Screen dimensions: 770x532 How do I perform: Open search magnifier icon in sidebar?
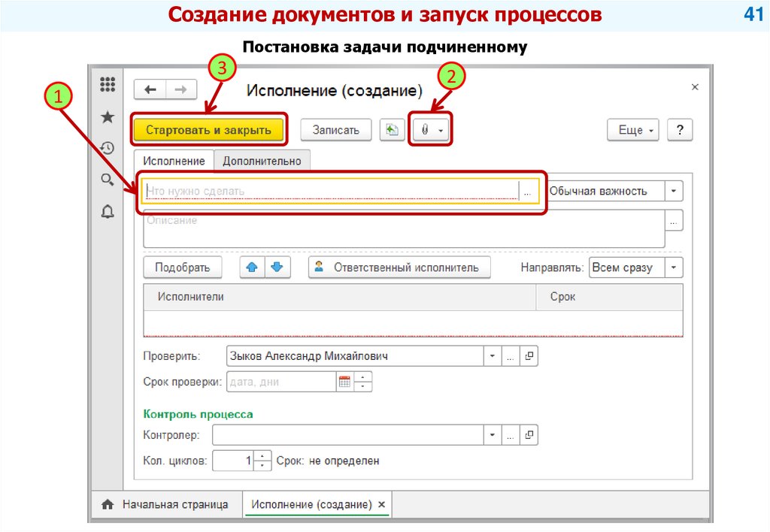[108, 180]
